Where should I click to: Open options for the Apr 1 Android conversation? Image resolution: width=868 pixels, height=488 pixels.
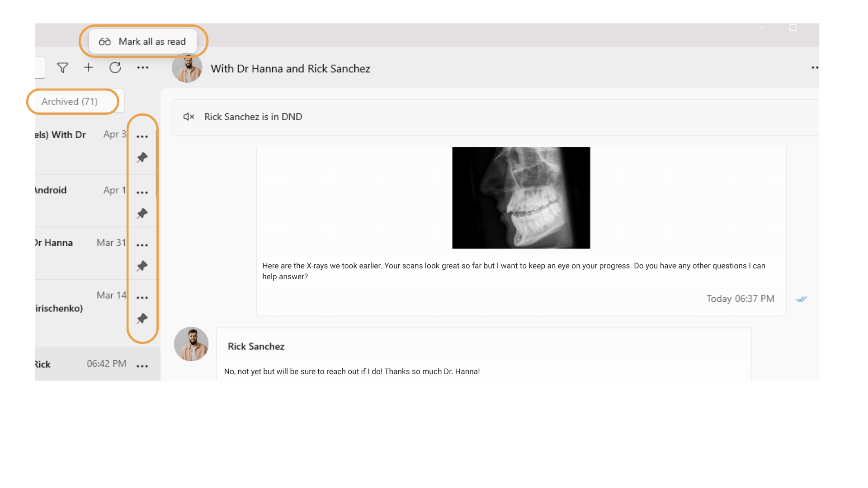click(x=142, y=192)
